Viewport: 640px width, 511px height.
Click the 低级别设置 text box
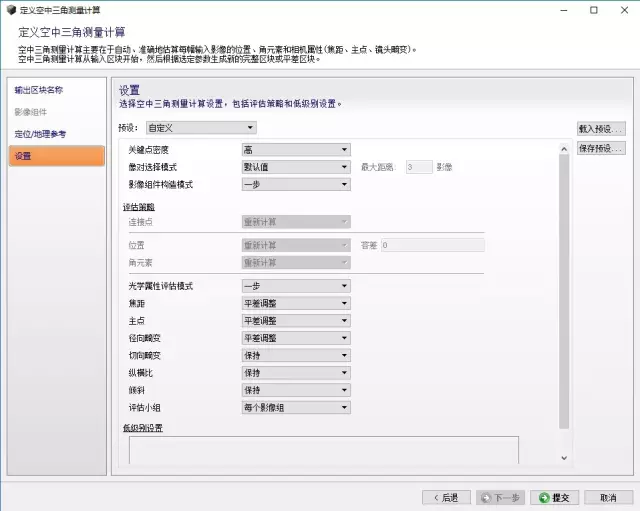click(324, 450)
